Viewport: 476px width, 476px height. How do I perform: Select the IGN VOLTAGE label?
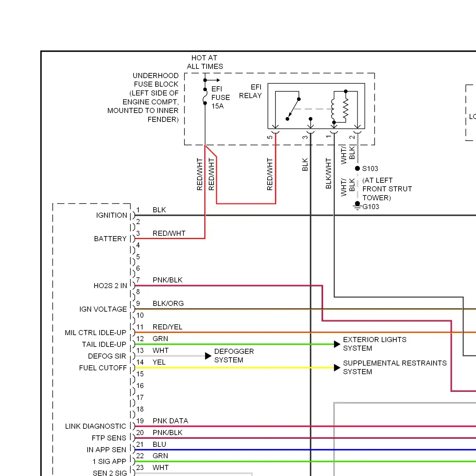pyautogui.click(x=103, y=309)
